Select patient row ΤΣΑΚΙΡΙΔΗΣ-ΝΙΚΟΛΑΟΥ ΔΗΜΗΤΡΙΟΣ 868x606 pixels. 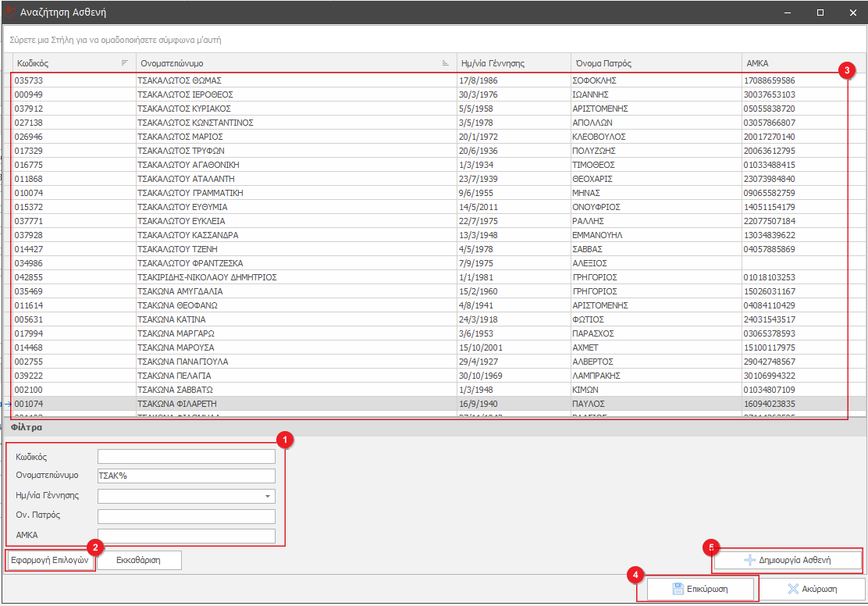tap(207, 277)
